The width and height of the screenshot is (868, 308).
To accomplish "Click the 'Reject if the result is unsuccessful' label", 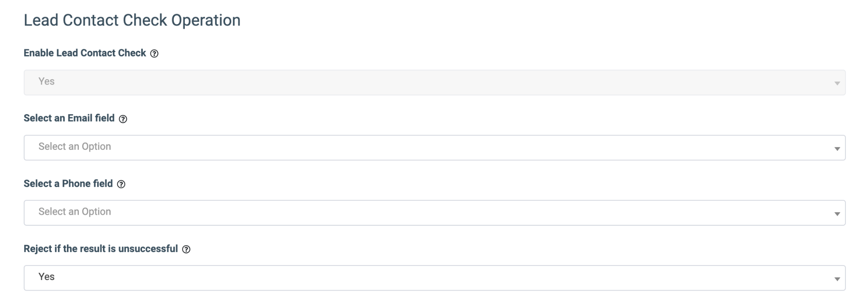I will click(100, 249).
